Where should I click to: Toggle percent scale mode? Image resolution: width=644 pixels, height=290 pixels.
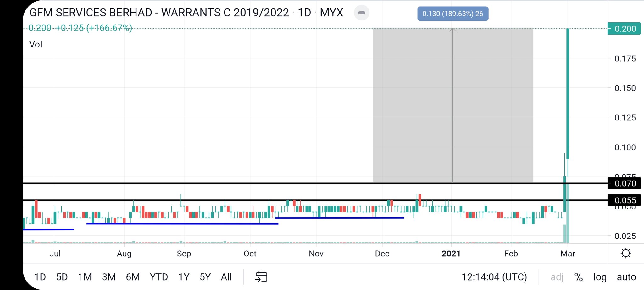click(578, 277)
